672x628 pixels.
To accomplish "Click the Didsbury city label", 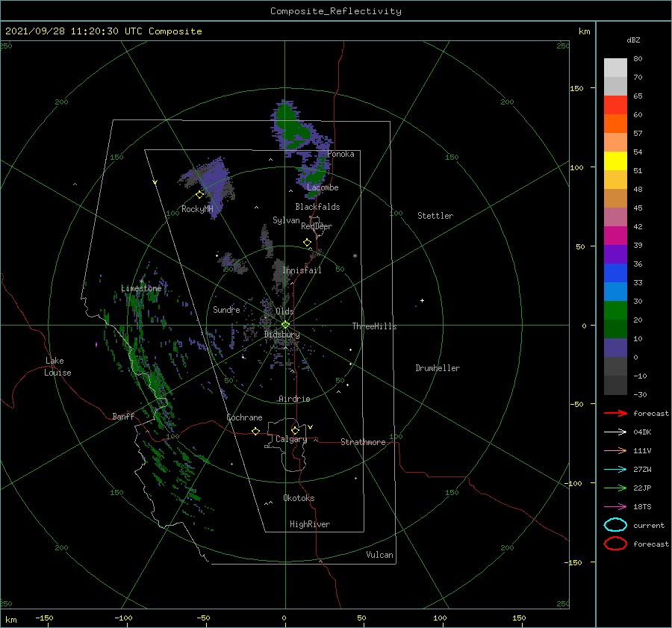I will click(282, 335).
